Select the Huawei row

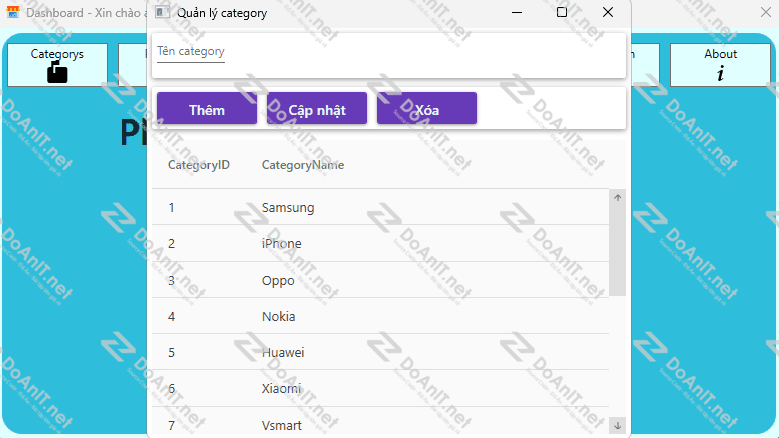pos(380,352)
